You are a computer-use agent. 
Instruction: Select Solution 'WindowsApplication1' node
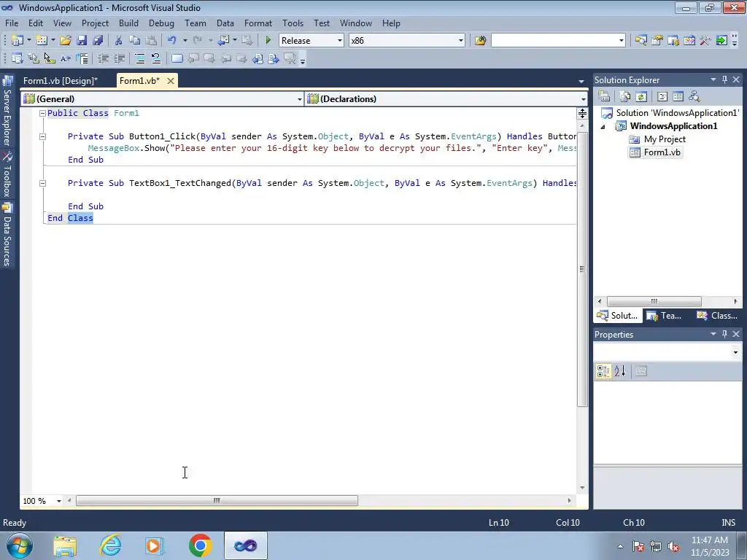point(676,113)
